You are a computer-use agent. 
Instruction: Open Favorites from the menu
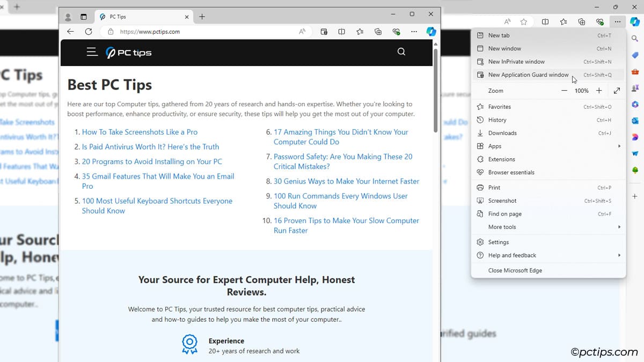pos(548,107)
